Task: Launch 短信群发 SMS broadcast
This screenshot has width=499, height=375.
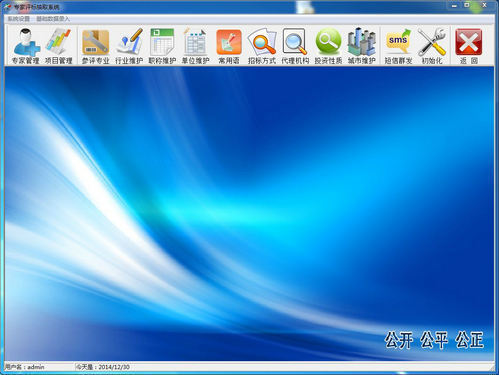Action: pyautogui.click(x=398, y=46)
